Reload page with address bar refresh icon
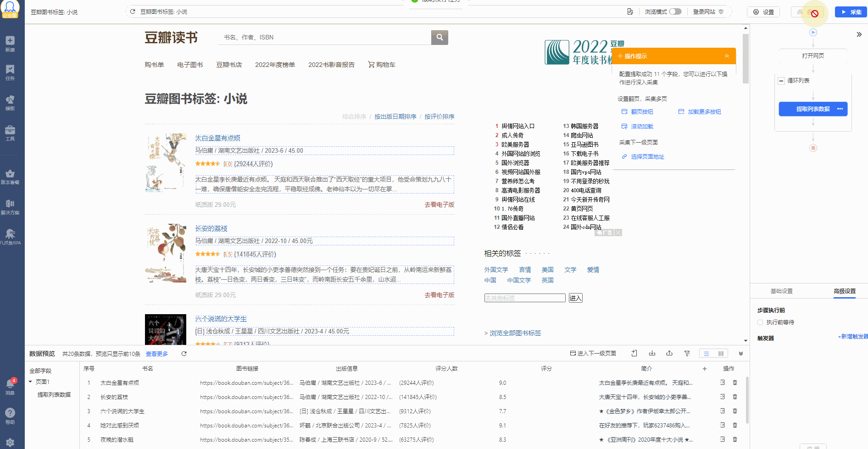This screenshot has height=449, width=868. [133, 11]
